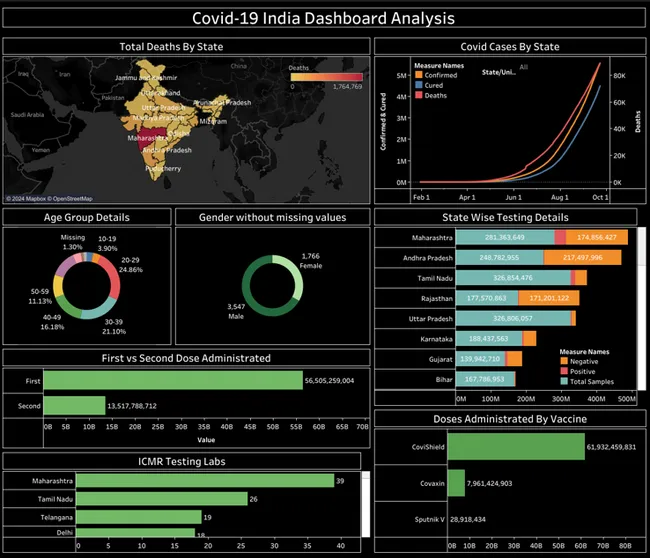Click the CoviShield vaccine bar
This screenshot has width=650, height=558.
pos(515,447)
